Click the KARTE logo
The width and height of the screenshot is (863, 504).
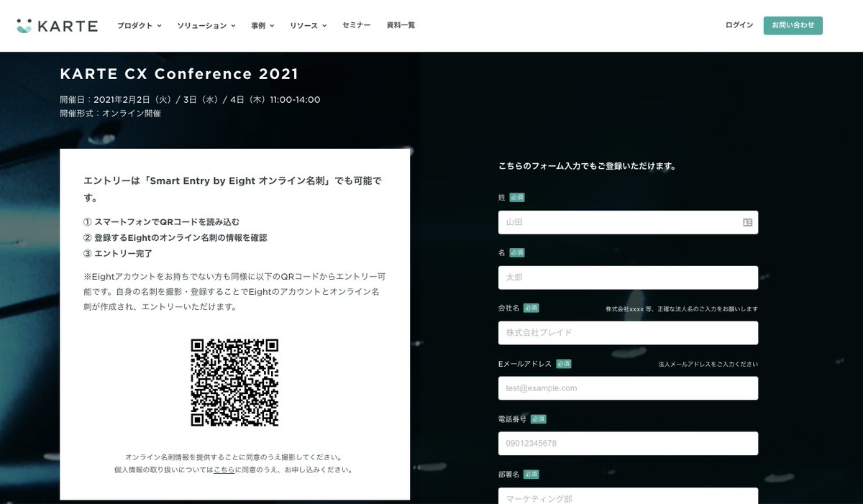(57, 26)
